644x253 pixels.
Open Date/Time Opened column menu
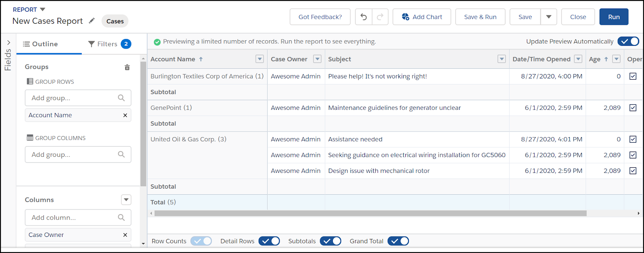click(x=578, y=59)
